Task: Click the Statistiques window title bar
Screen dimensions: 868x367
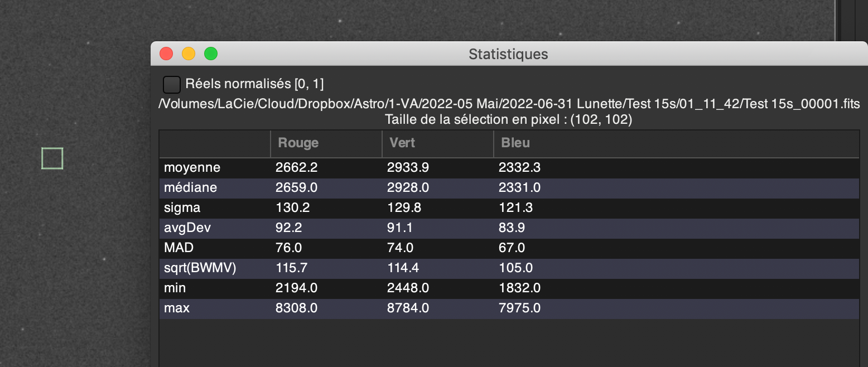Action: click(508, 54)
